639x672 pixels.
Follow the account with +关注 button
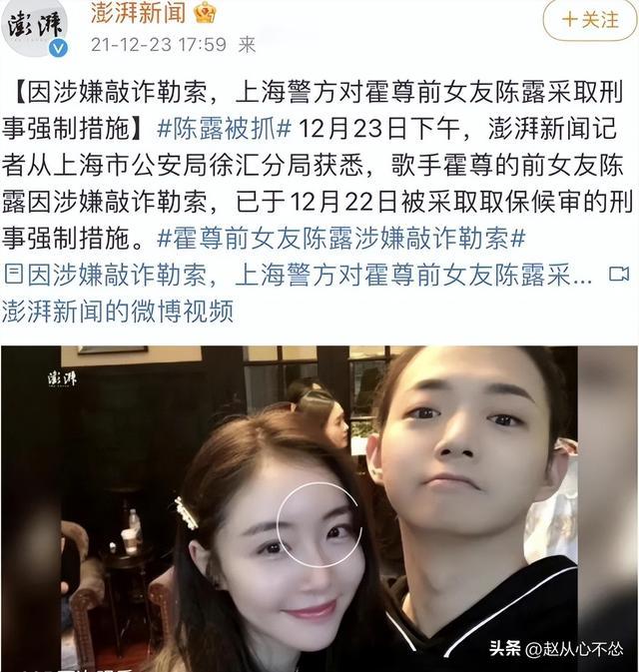(590, 20)
